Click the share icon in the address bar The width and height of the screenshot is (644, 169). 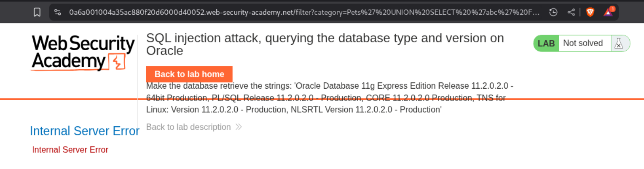[571, 12]
